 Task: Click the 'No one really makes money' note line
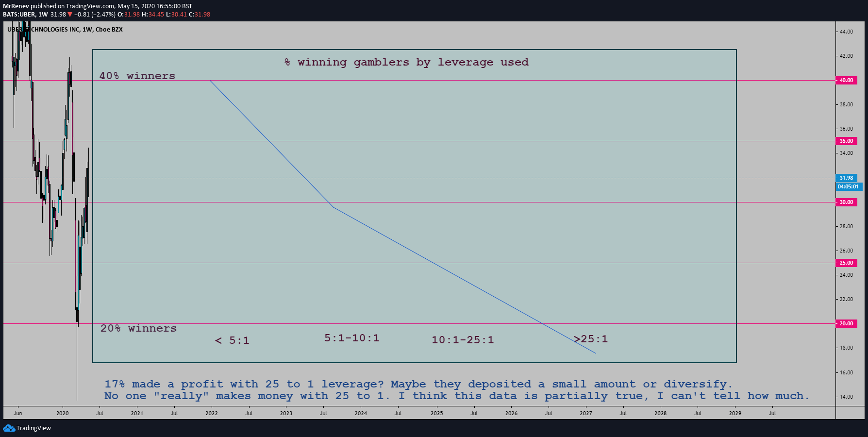click(x=457, y=396)
